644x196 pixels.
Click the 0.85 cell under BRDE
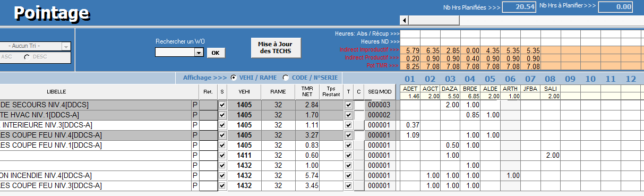point(470,115)
